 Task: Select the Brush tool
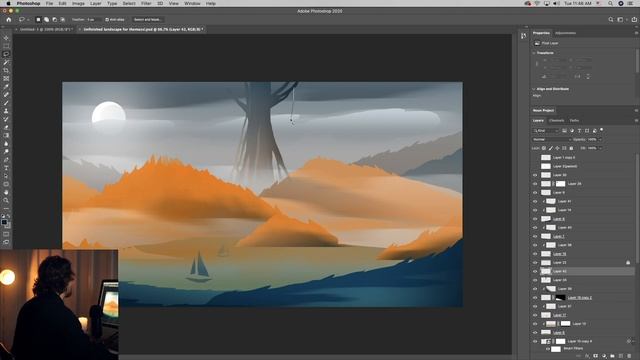6,103
